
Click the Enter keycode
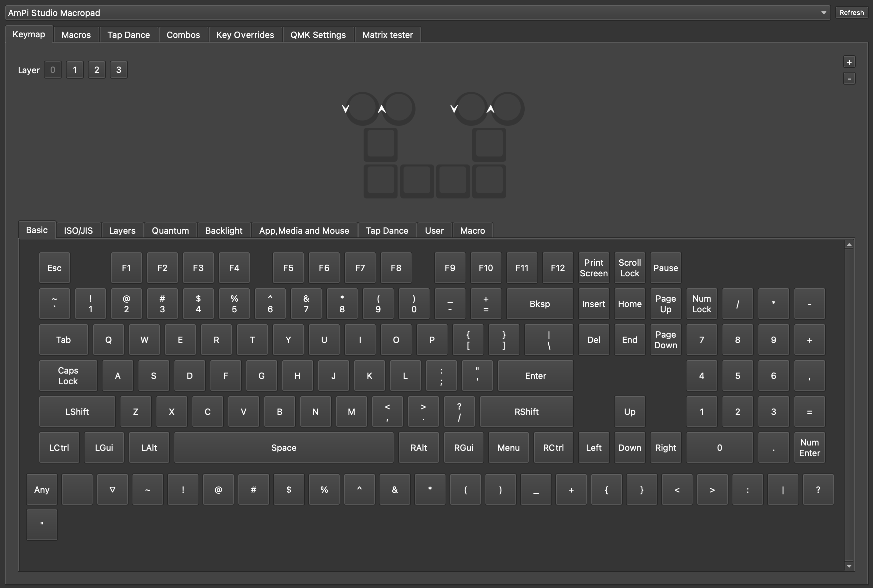535,376
